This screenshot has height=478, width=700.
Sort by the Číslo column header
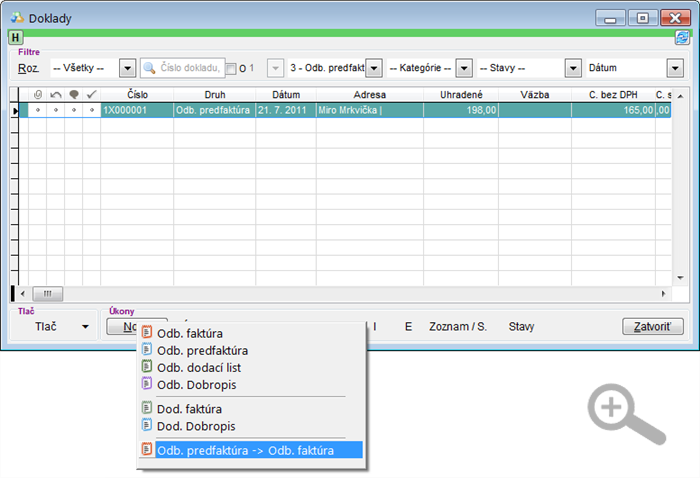[x=137, y=94]
